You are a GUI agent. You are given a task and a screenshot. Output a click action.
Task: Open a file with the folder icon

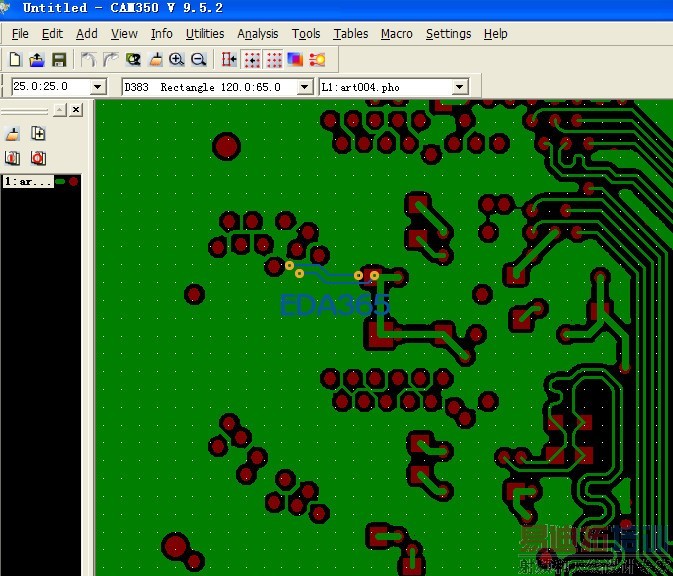point(37,59)
